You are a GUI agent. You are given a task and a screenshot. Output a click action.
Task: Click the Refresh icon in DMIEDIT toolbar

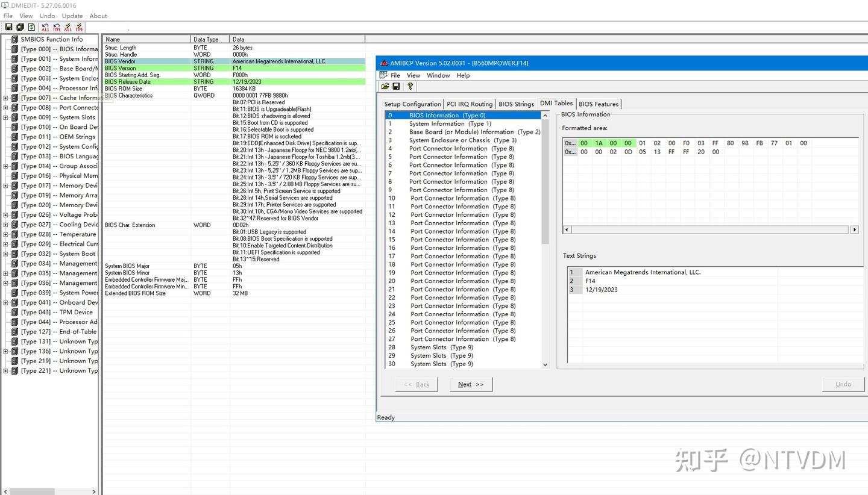pyautogui.click(x=31, y=27)
